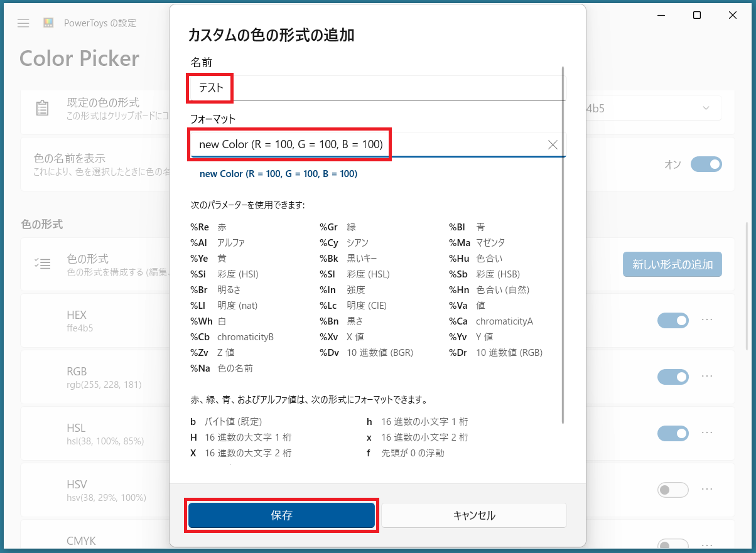Viewport: 756px width, 553px height.
Task: Enable the HSV format toggle
Action: (672, 490)
